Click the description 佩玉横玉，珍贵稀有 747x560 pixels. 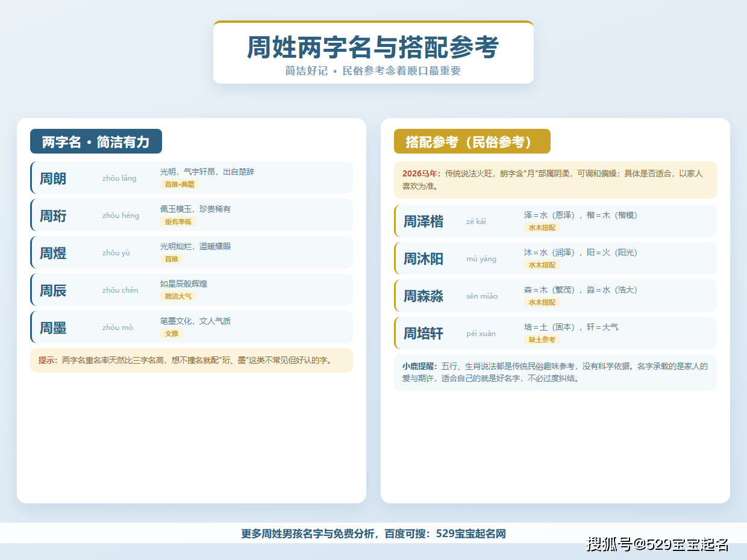[x=195, y=209]
